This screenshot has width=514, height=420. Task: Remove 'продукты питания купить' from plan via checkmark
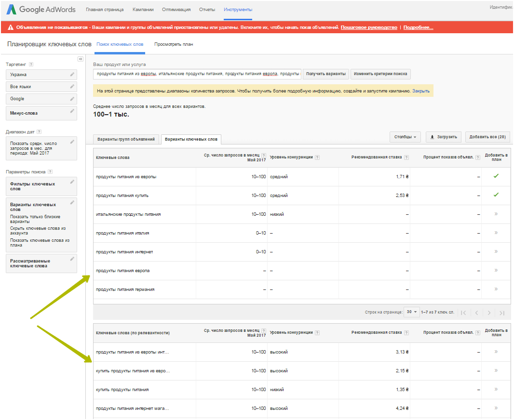click(x=496, y=195)
